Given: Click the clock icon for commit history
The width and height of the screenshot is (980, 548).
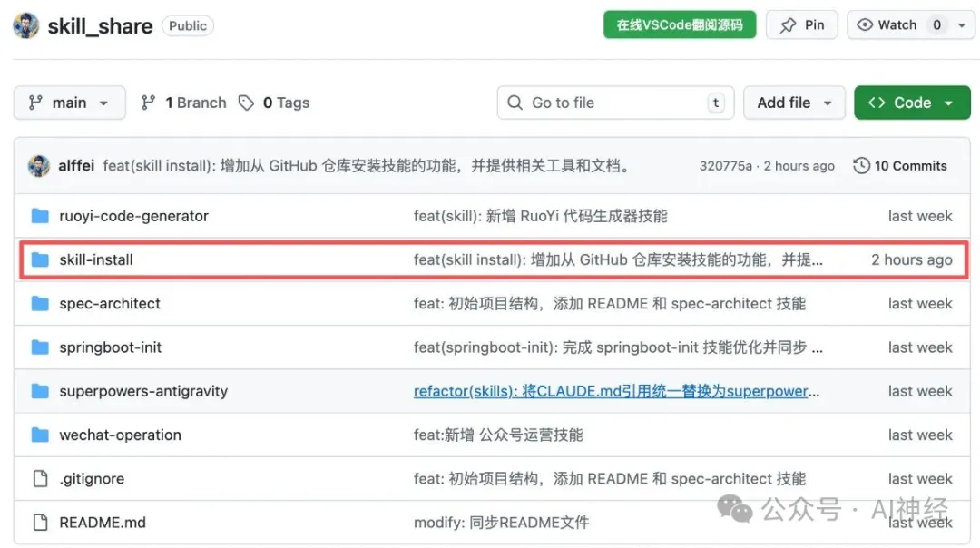Looking at the screenshot, I should pos(861,166).
